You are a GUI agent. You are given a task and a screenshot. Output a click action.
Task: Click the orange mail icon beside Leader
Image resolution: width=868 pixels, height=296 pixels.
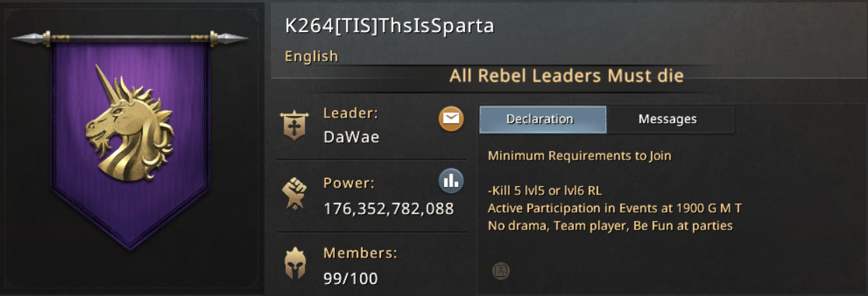click(x=451, y=118)
